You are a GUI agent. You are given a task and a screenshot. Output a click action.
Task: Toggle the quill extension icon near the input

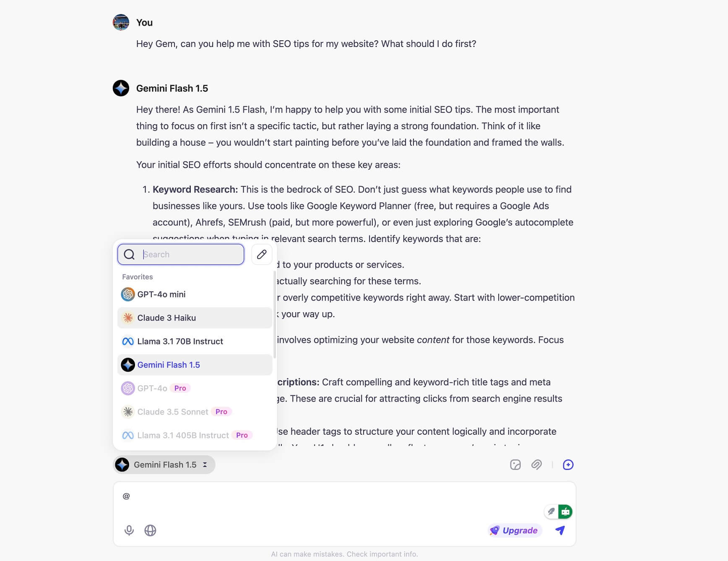click(551, 511)
